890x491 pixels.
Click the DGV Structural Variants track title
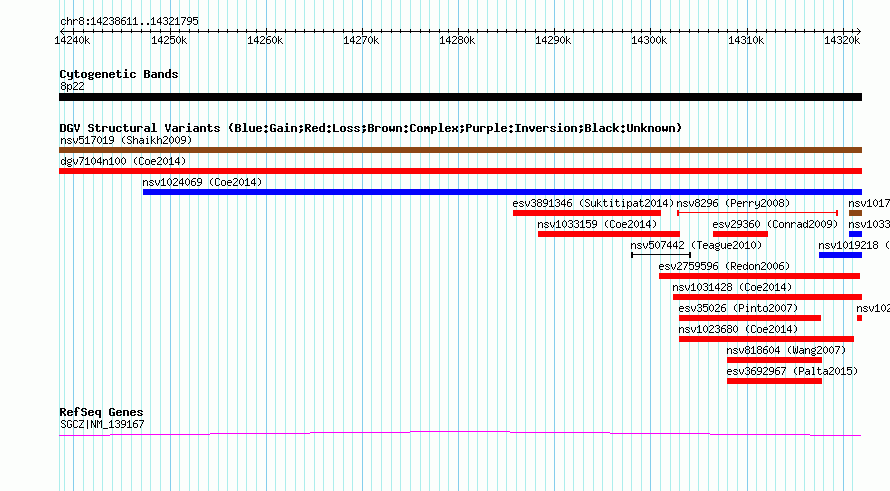pos(371,128)
